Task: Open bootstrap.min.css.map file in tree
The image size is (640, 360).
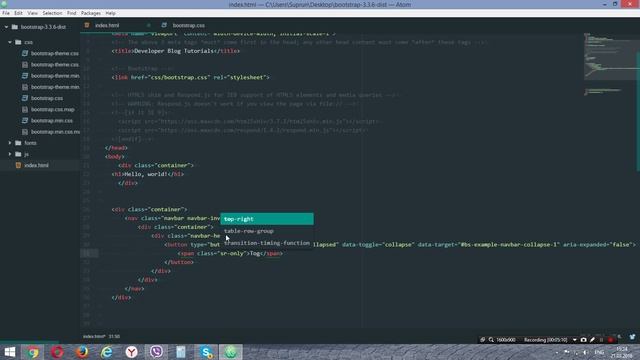Action: [55, 132]
